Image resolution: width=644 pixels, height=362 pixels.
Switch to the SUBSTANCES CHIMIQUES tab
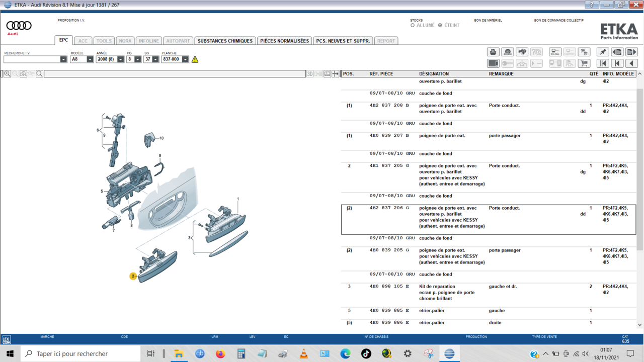pos(225,41)
